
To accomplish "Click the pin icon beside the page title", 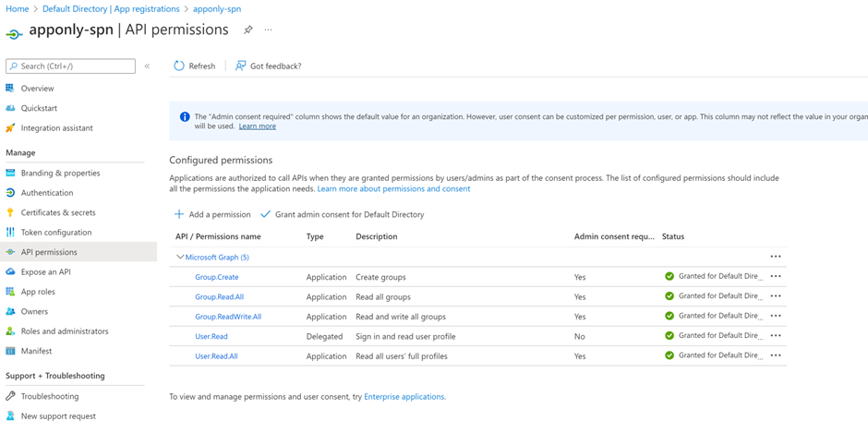I will pos(247,30).
